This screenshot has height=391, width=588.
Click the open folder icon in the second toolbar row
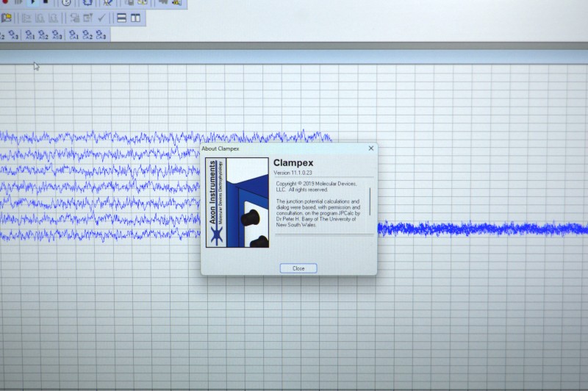pos(6,18)
